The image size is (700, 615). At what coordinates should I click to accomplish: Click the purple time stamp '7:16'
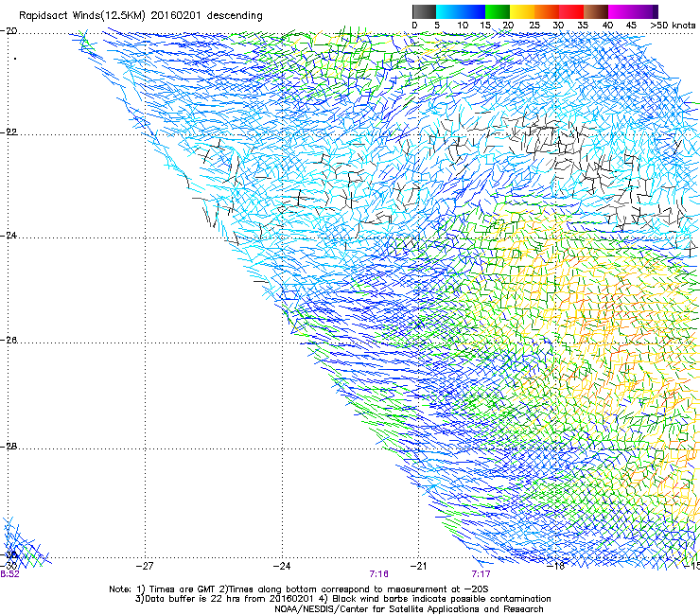pyautogui.click(x=378, y=574)
